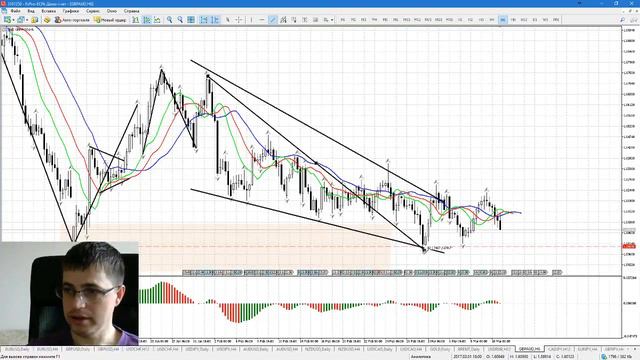
Task: Select the equidistant channel tool
Action: coord(283,20)
